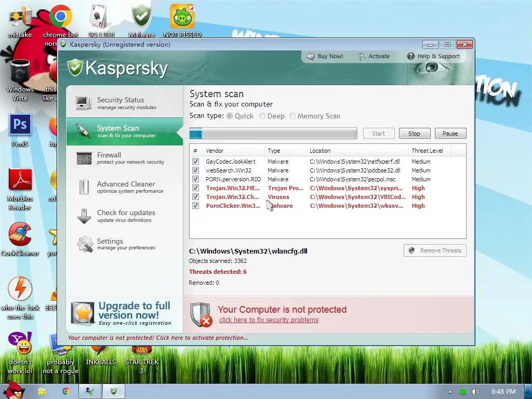This screenshot has height=399, width=532.
Task: Click the gold star upgrade icon
Action: click(x=83, y=313)
